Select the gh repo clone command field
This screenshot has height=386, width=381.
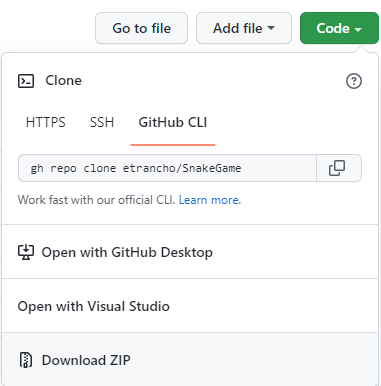(167, 168)
